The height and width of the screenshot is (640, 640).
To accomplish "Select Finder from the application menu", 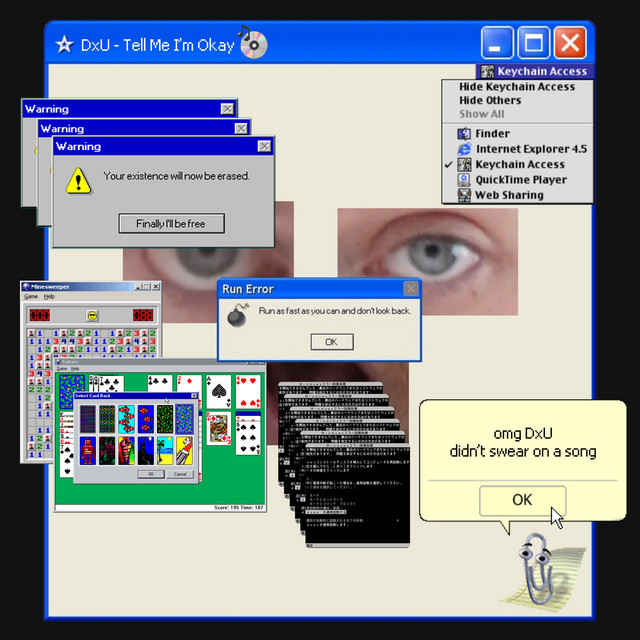I will tap(492, 134).
